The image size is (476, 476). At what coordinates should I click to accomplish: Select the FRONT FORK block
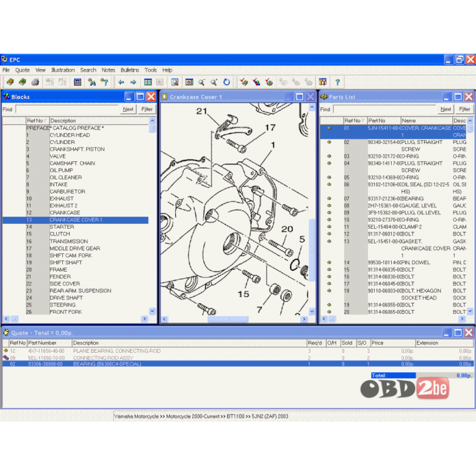(75, 312)
